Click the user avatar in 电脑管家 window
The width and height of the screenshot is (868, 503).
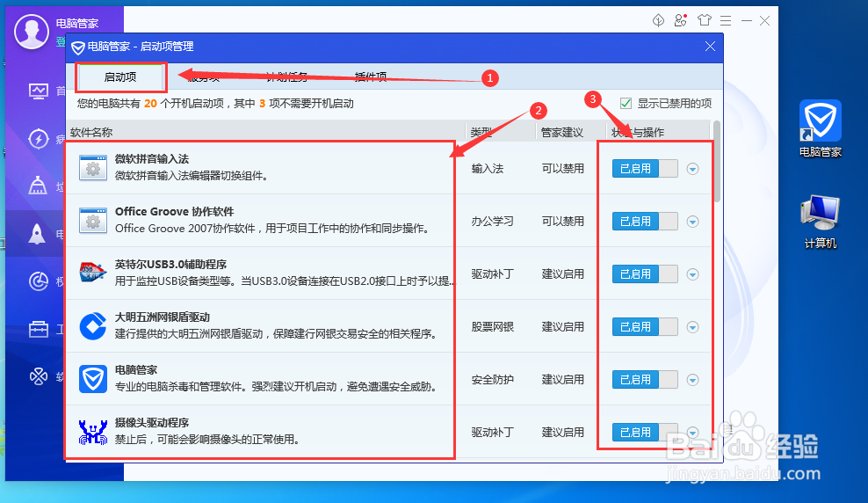32,32
